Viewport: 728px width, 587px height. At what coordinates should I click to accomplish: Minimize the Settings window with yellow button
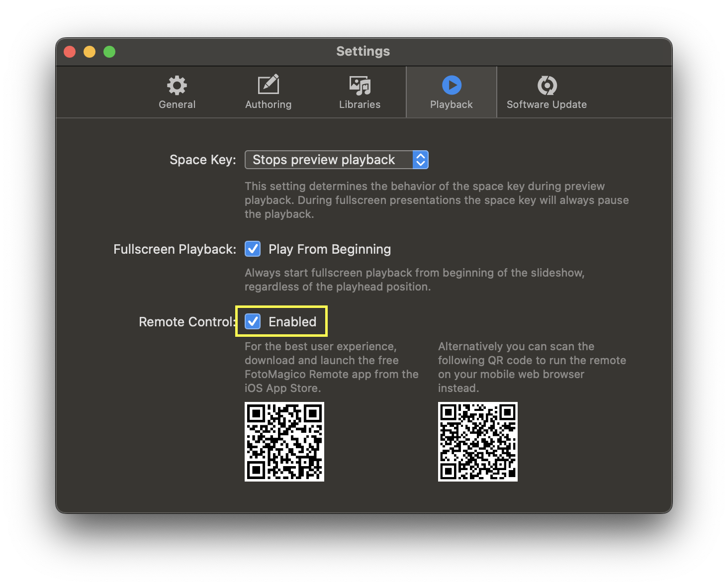point(90,52)
